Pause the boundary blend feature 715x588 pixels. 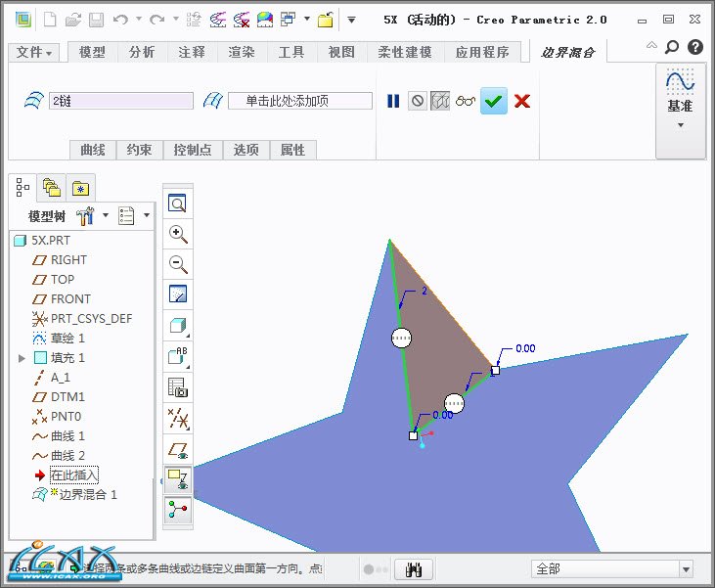393,101
